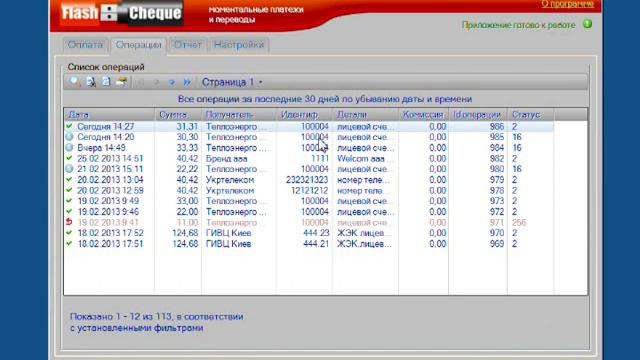
Task: Click the greyed-out previous page arrow
Action: click(156, 82)
